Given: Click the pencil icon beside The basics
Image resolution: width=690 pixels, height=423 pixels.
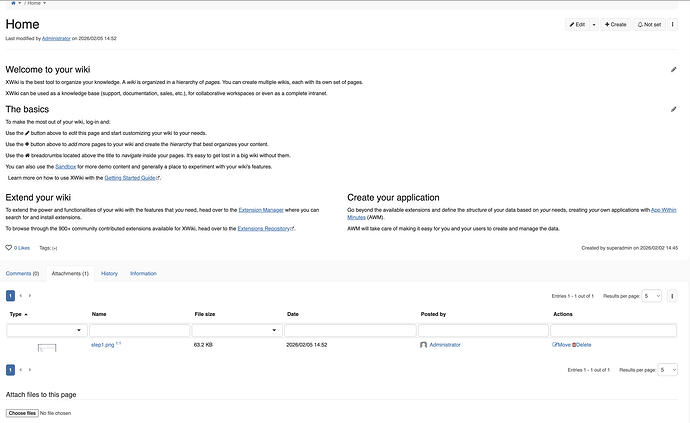Looking at the screenshot, I should coord(674,109).
